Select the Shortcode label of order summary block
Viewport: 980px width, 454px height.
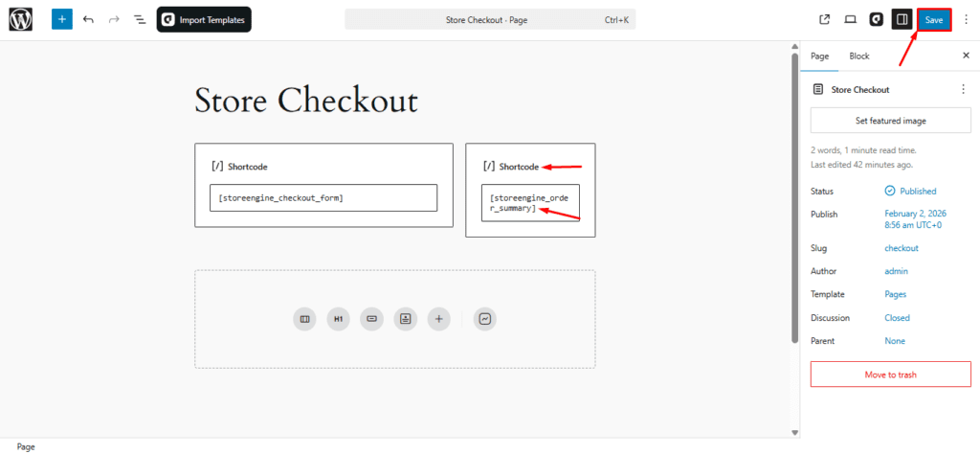519,167
